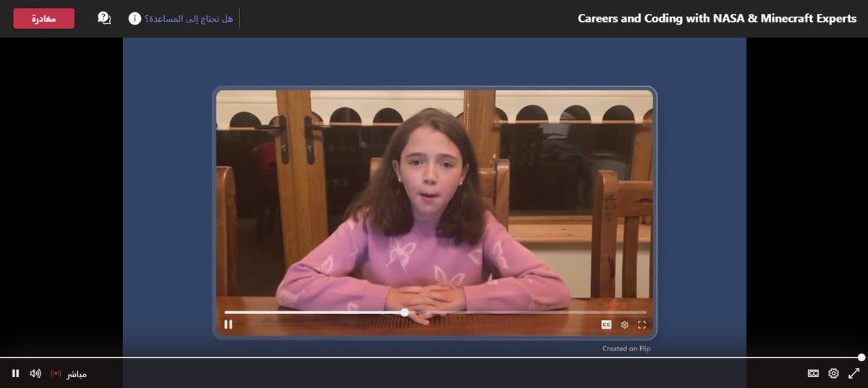Screen dimensions: 868x388
Task: Toggle closed captions in the bottom bar
Action: click(x=813, y=374)
